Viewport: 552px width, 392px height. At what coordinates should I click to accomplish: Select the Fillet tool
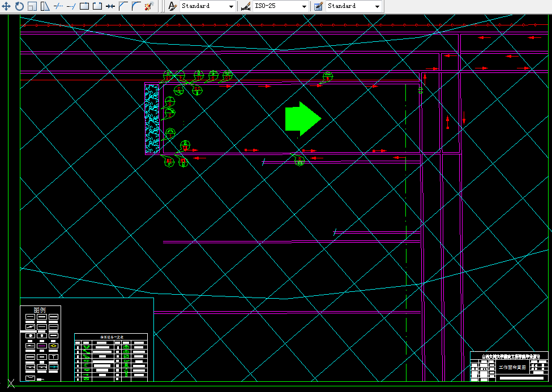click(x=136, y=6)
